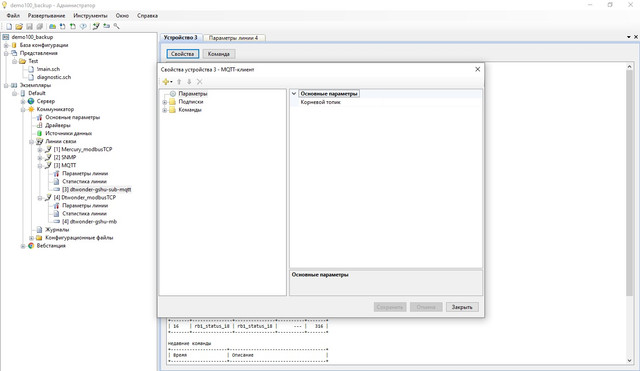Expand the Конфигурационные файлы node
The image size is (640, 371).
[x=31, y=238]
